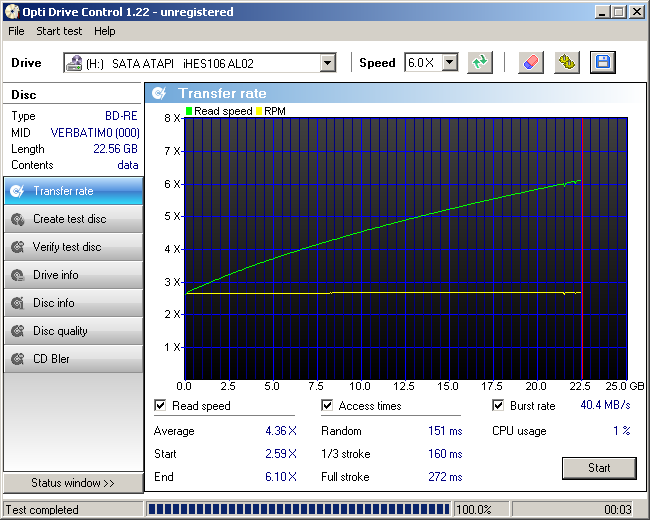
Task: Switch to the CD Bler tab
Action: (x=73, y=359)
